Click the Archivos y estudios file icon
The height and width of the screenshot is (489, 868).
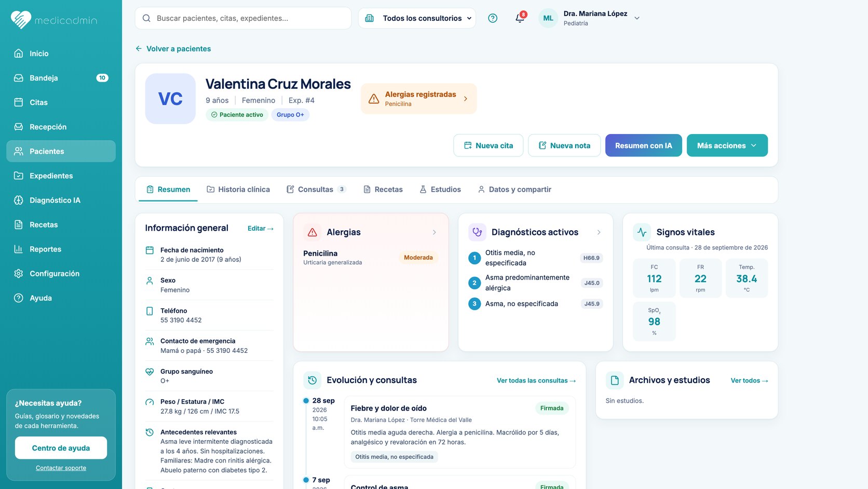615,380
